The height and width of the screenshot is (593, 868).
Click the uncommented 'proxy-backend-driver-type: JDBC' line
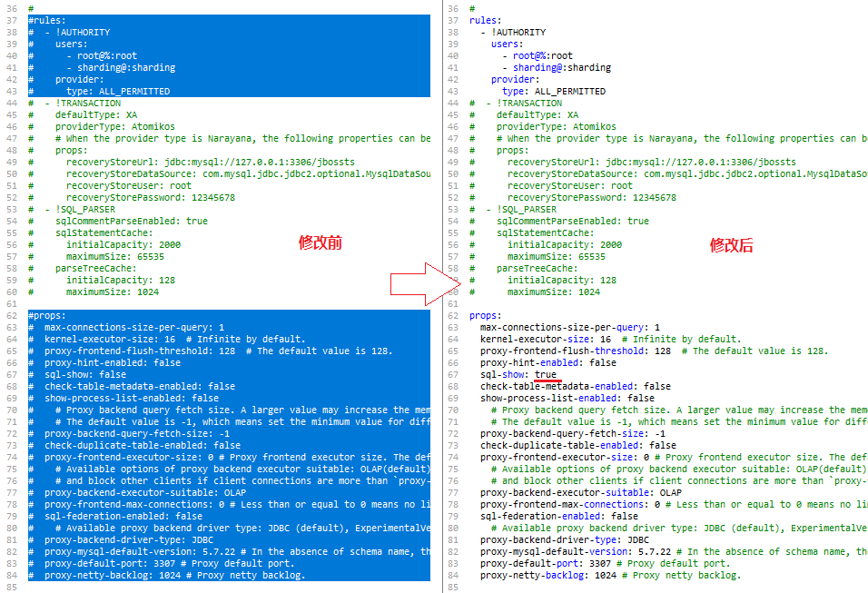coord(565,540)
